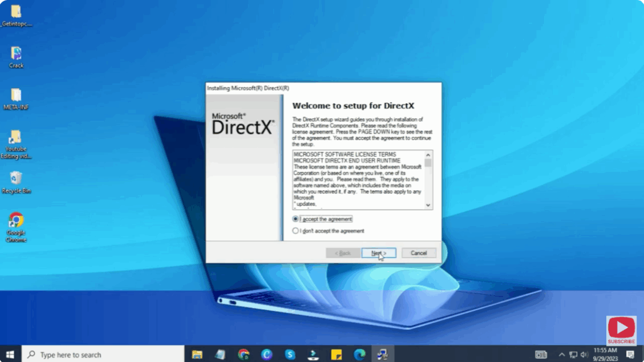Click the license text scroll down arrow
The height and width of the screenshot is (362, 644).
428,205
